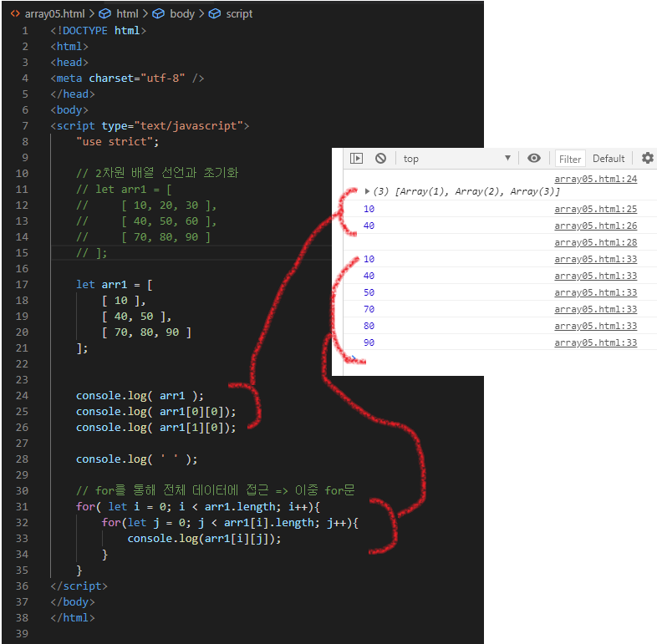Select the body breadcrumb segment
The width and height of the screenshot is (657, 644).
[182, 14]
